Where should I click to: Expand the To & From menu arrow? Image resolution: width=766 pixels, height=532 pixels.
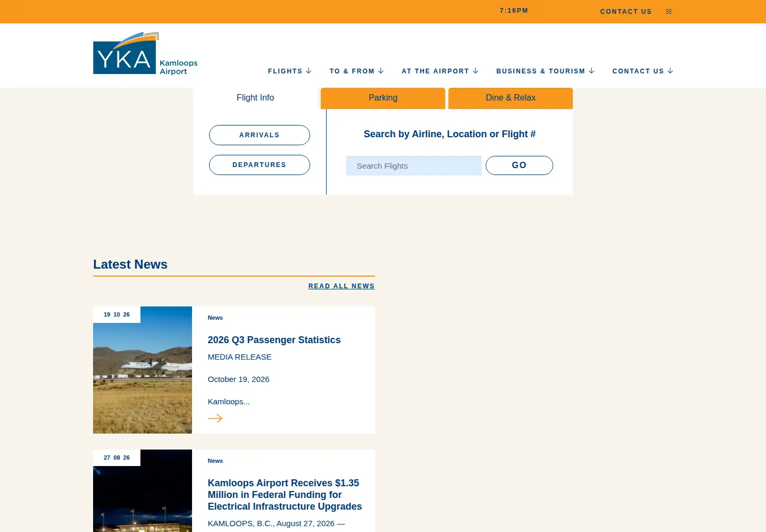tap(381, 71)
